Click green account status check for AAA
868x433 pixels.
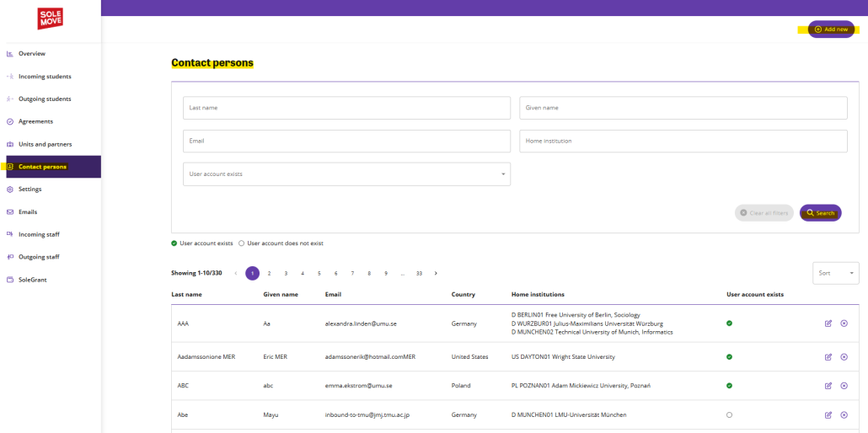tap(729, 323)
